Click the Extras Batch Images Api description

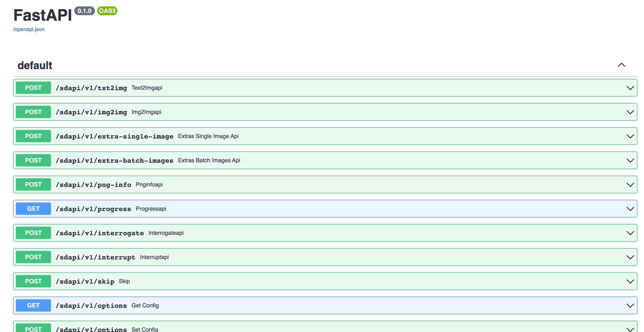point(209,160)
